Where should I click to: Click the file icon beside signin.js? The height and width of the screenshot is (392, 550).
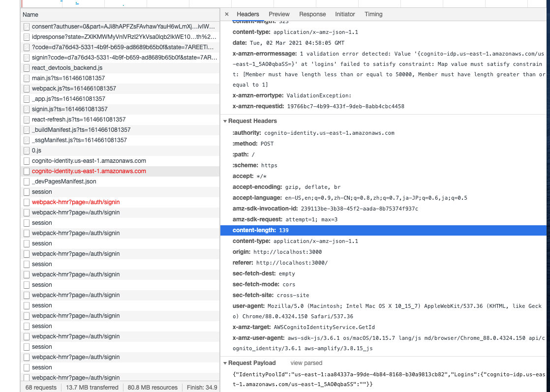(x=26, y=109)
